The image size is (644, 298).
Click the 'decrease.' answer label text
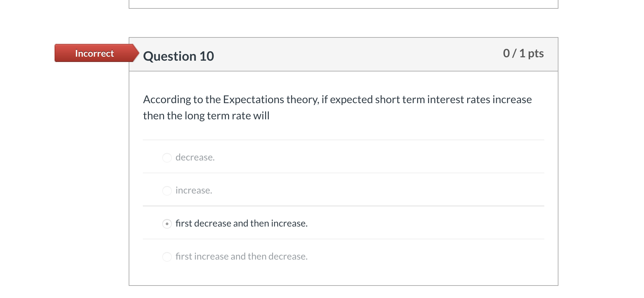tap(195, 157)
